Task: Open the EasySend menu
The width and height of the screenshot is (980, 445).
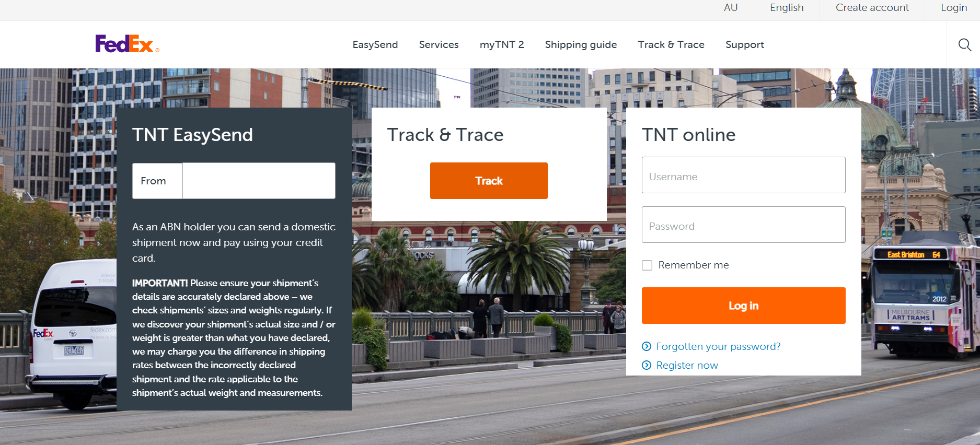Action: 375,45
